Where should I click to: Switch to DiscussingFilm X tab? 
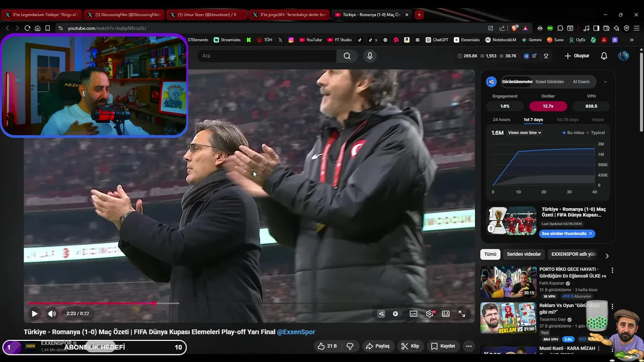tap(123, 15)
